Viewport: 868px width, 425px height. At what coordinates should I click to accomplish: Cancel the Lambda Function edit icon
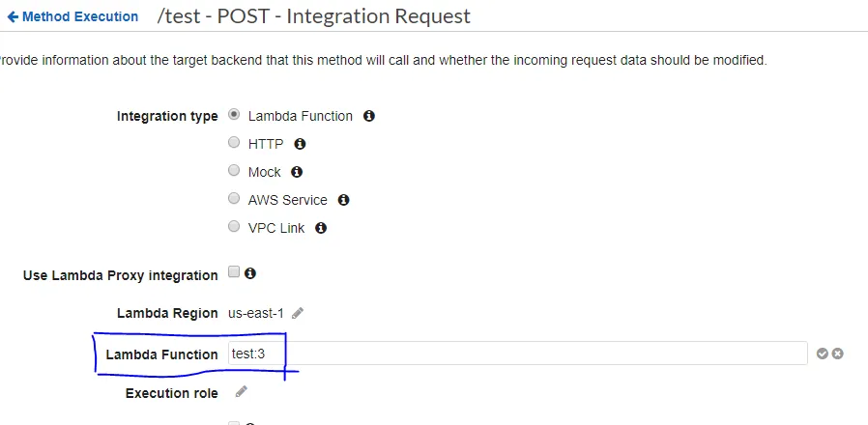[x=838, y=354]
